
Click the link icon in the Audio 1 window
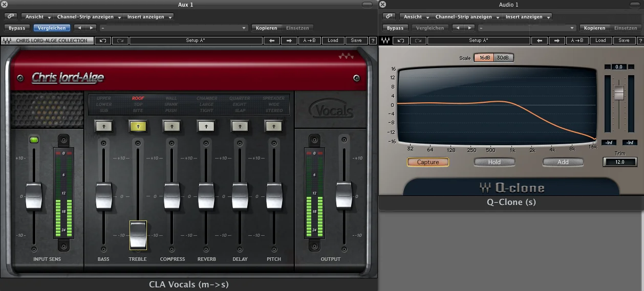coord(389,17)
